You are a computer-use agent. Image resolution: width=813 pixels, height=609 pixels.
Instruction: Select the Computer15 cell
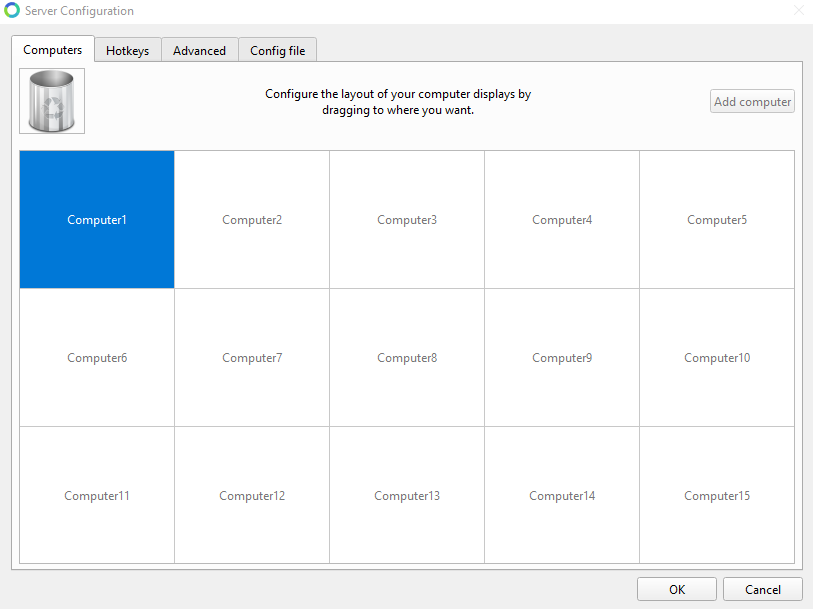tap(717, 495)
